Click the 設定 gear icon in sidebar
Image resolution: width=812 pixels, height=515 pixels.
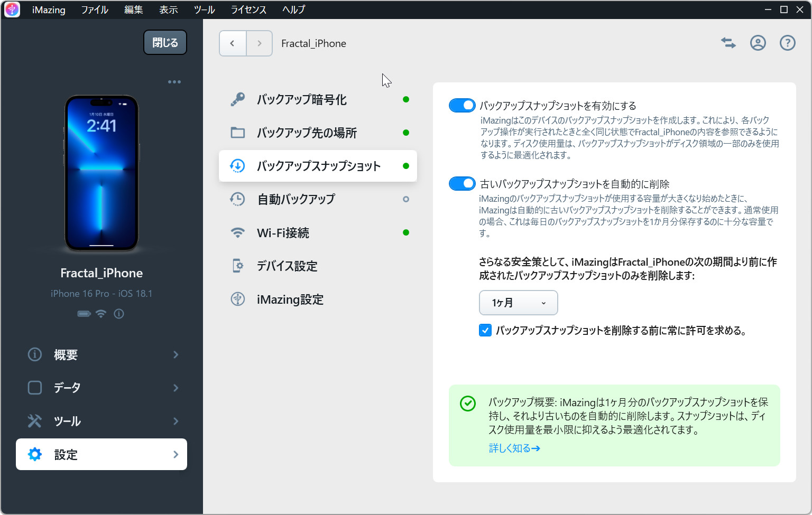(x=35, y=454)
